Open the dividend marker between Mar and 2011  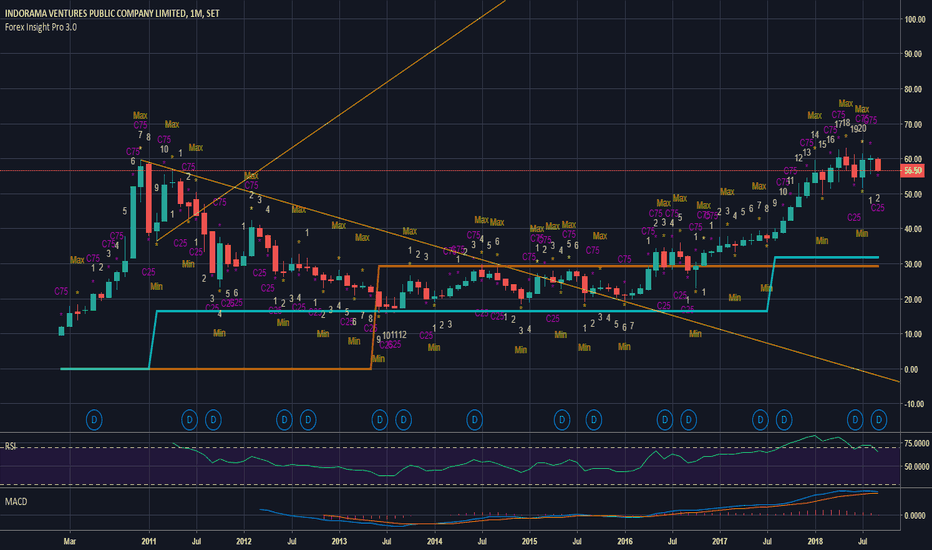coord(94,420)
